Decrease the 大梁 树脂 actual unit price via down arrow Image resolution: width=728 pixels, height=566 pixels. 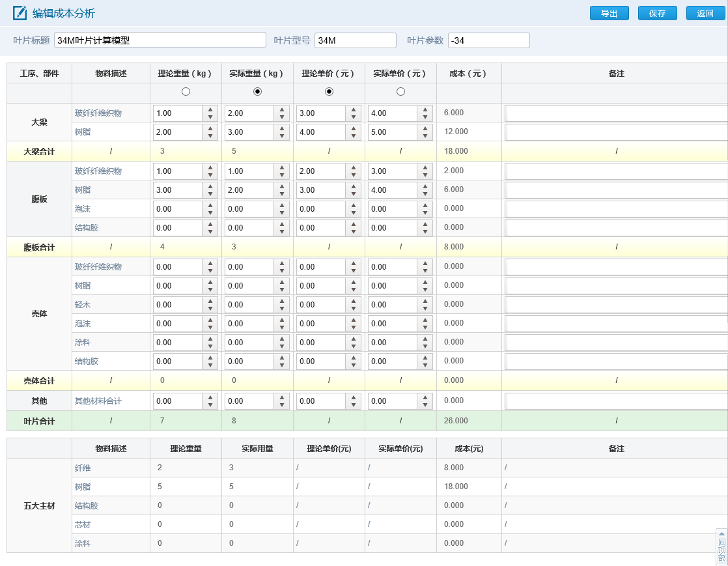coord(425,136)
